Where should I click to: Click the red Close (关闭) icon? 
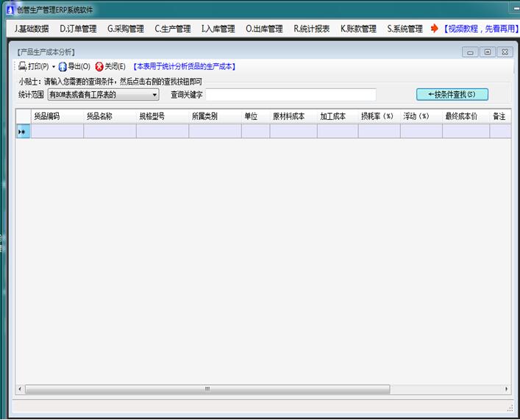pos(99,66)
